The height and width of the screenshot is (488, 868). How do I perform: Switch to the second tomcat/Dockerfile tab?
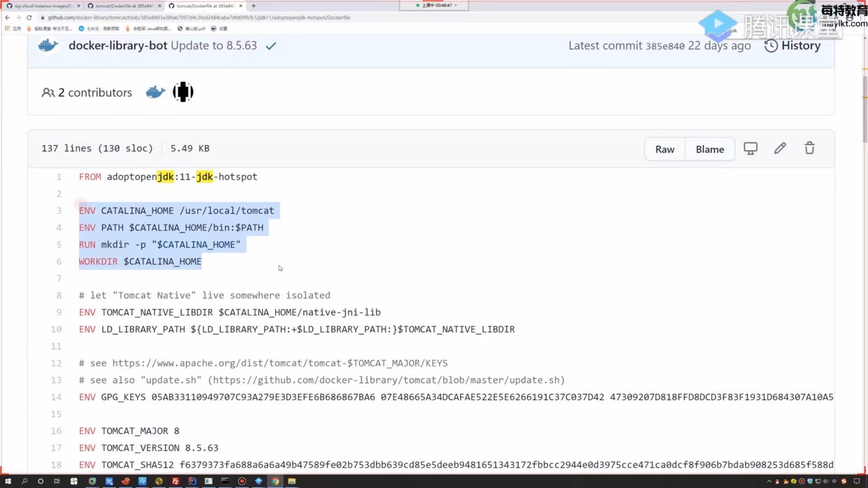206,6
